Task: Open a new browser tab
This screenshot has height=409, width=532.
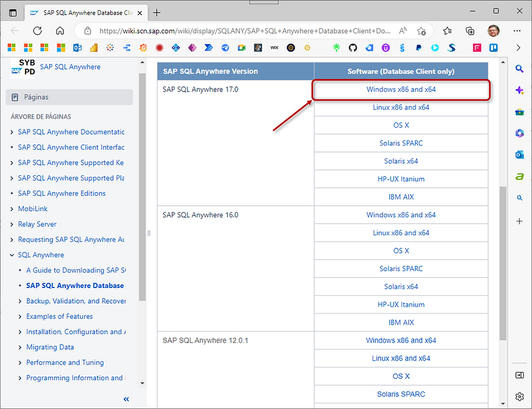Action: click(x=156, y=13)
